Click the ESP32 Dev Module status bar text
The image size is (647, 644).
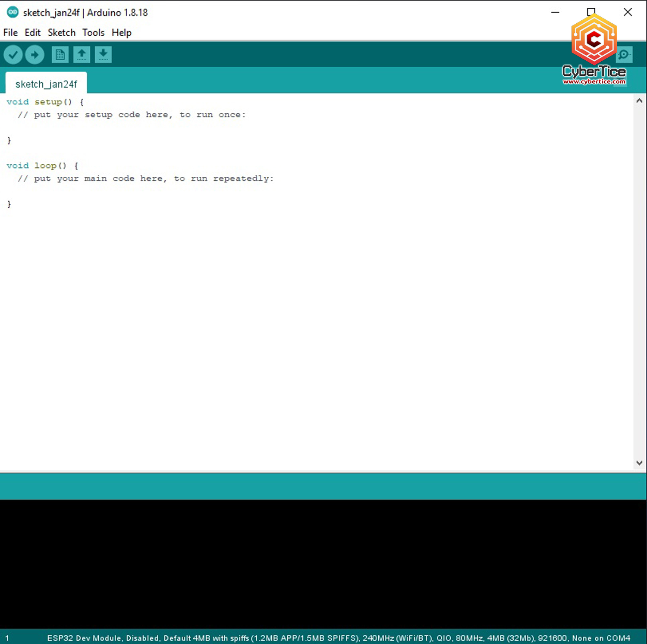click(x=339, y=638)
